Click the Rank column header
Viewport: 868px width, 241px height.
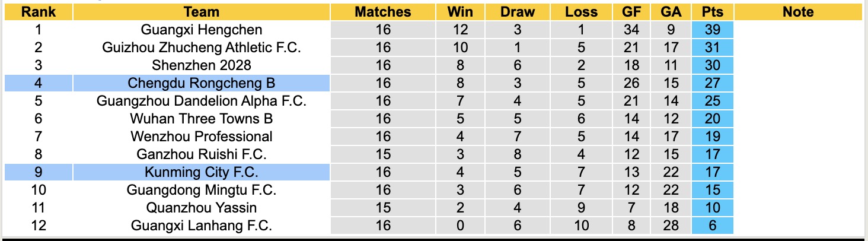coord(39,12)
